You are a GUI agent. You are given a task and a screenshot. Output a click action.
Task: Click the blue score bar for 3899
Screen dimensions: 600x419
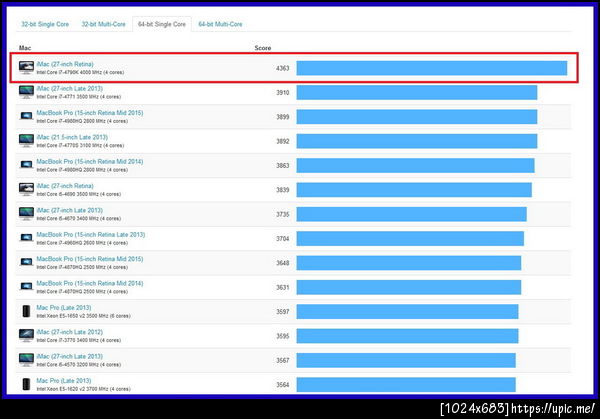[x=417, y=117]
